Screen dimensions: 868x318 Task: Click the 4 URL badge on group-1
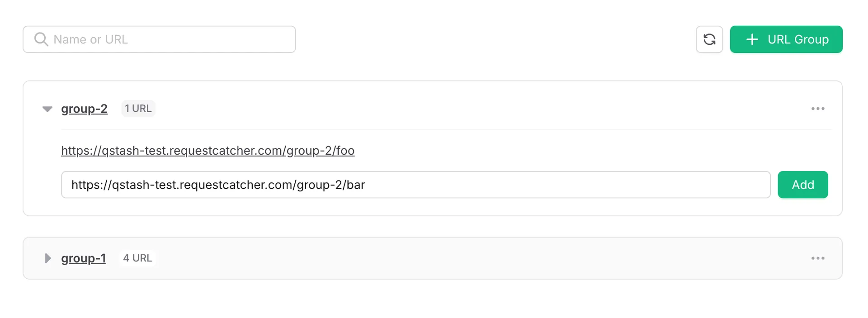click(137, 258)
